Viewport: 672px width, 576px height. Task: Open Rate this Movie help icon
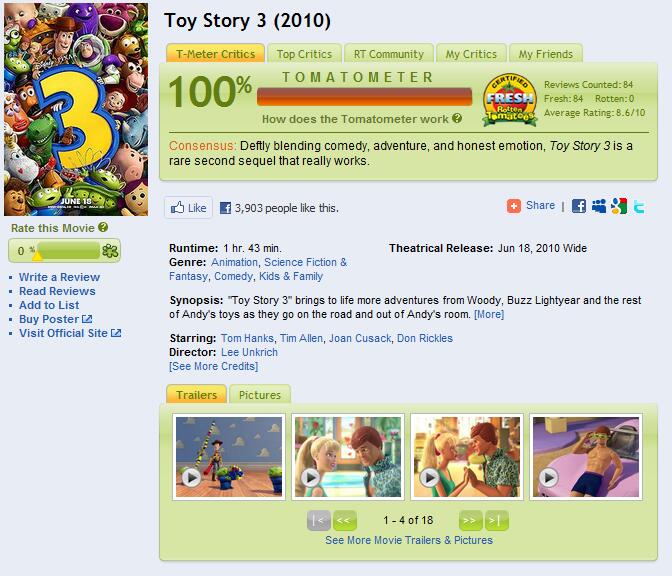pyautogui.click(x=103, y=228)
